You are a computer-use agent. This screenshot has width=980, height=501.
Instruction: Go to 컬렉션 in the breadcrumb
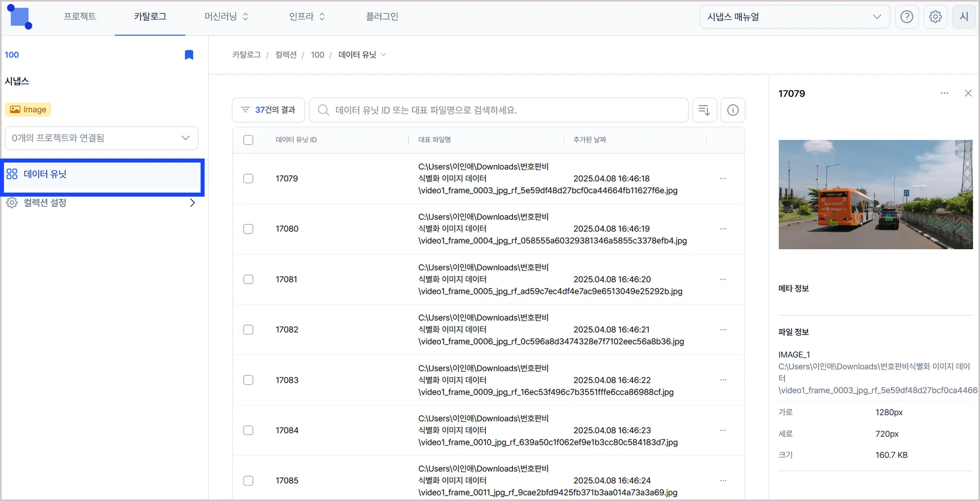pyautogui.click(x=286, y=55)
